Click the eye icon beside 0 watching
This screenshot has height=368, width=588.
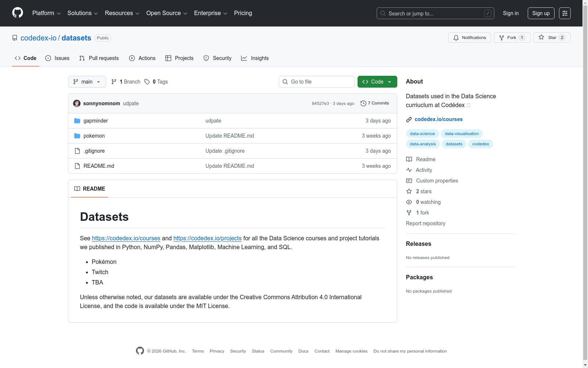click(x=409, y=202)
